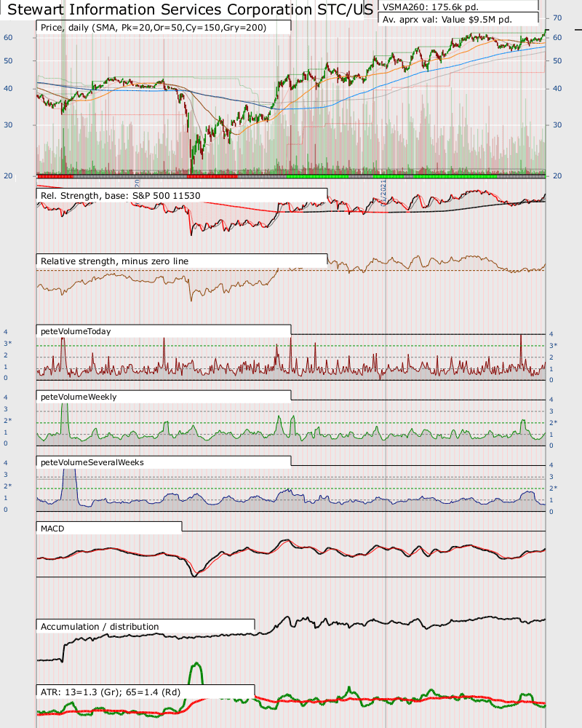Click the 40 value on left price axis
The width and height of the screenshot is (582, 728).
click(x=8, y=88)
